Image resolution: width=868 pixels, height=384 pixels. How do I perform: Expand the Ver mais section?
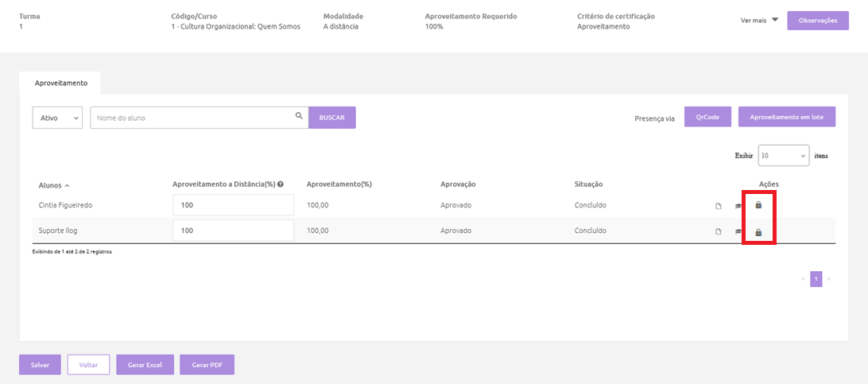760,21
